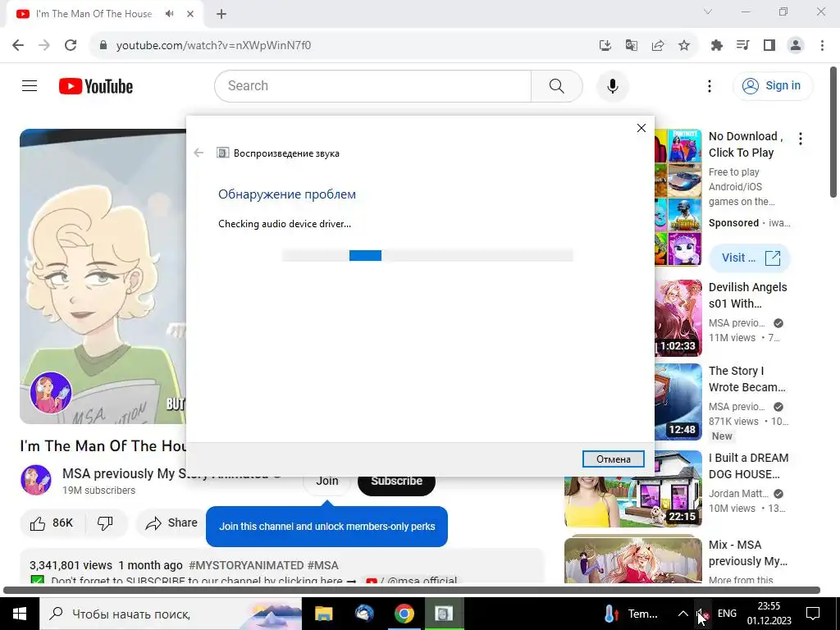Click the address bar URL
This screenshot has height=630, width=840.
(213, 45)
